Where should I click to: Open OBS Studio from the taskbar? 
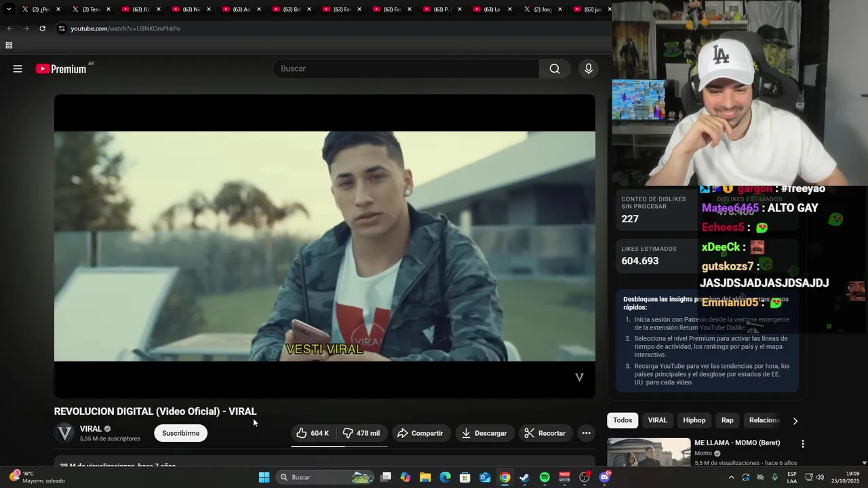point(585,477)
